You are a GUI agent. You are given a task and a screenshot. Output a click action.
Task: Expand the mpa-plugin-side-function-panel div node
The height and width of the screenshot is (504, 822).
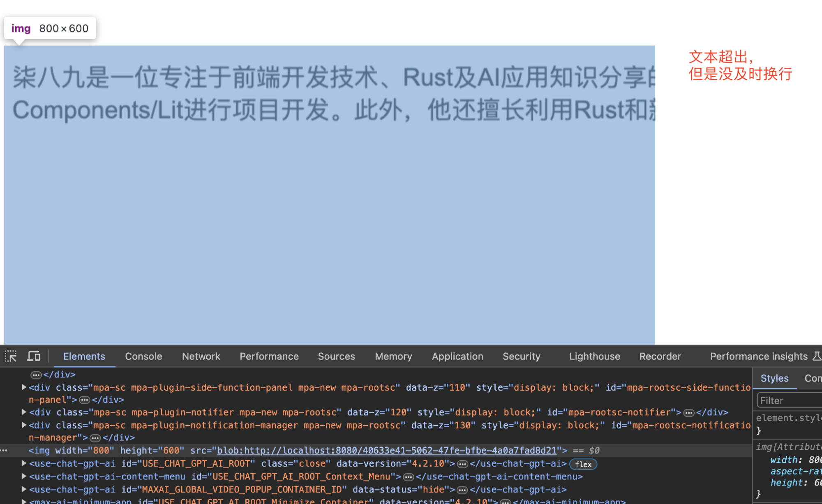coord(24,387)
